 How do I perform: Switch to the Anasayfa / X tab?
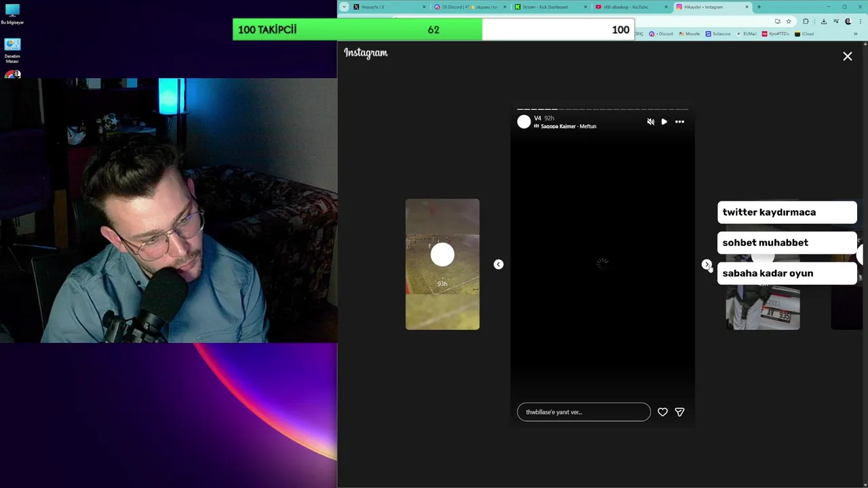[x=389, y=7]
